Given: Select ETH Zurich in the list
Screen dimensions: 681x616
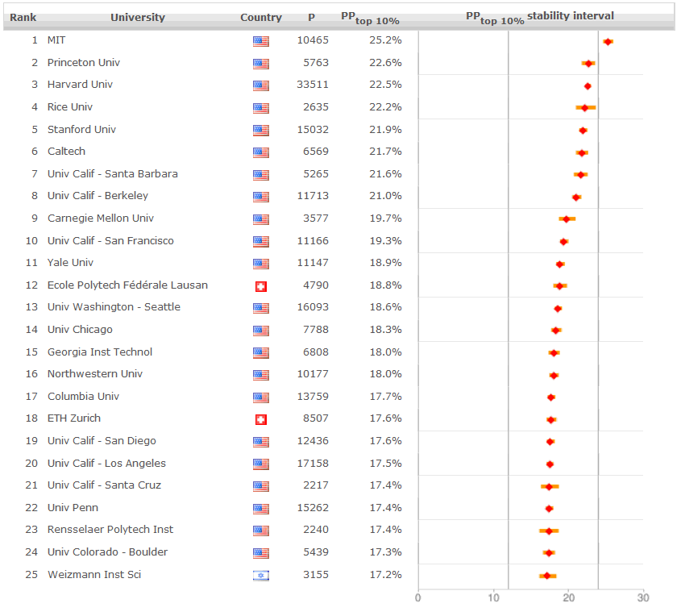Looking at the screenshot, I should [74, 418].
